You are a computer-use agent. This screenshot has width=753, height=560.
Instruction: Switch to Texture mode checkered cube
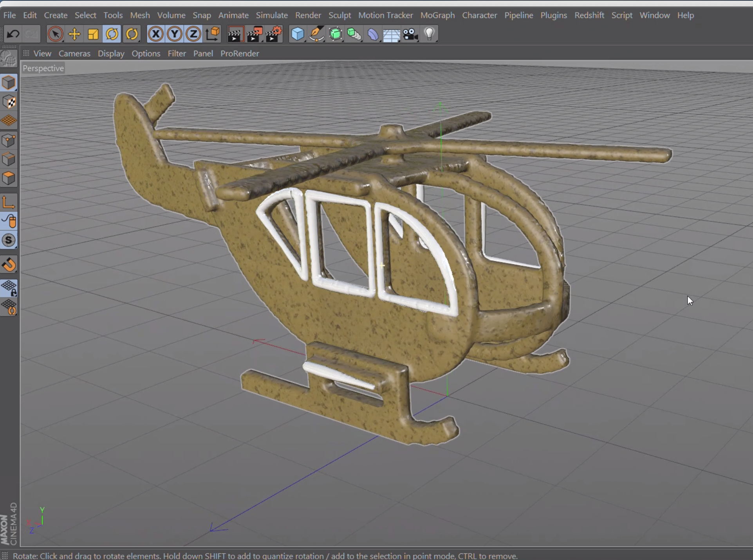(9, 102)
